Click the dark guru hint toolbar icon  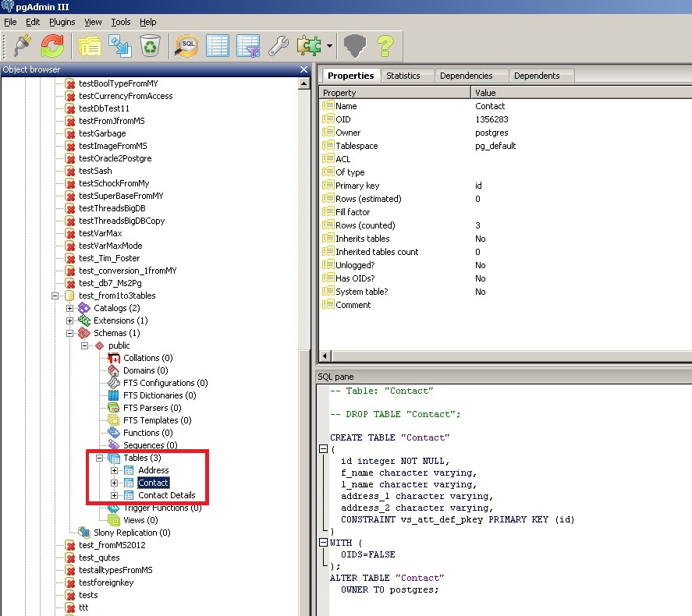(x=355, y=45)
